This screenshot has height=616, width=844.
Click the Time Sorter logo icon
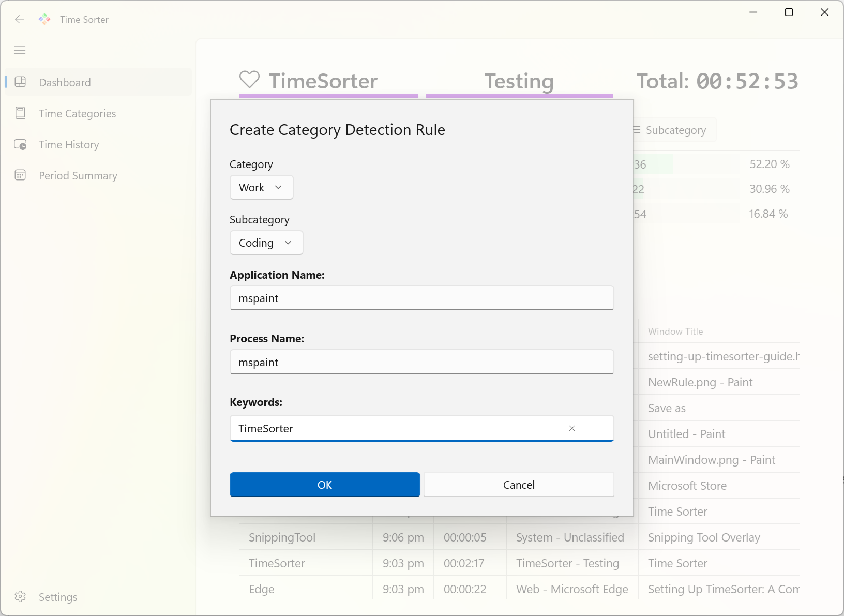tap(44, 19)
